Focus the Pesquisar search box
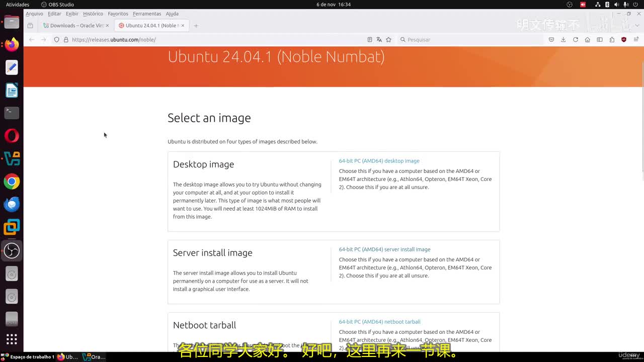 tap(470, 40)
